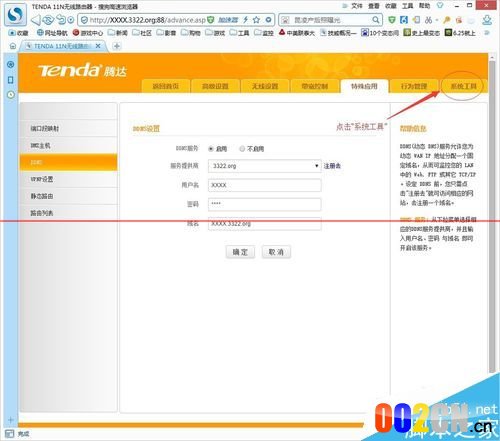This screenshot has height=441, width=500.
Task: Click the site security shield in address bar
Action: click(84, 20)
